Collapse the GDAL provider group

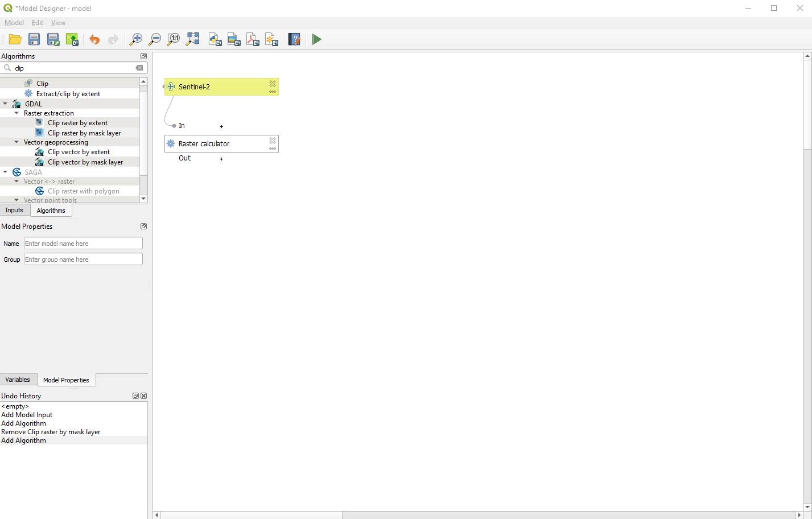coord(5,104)
